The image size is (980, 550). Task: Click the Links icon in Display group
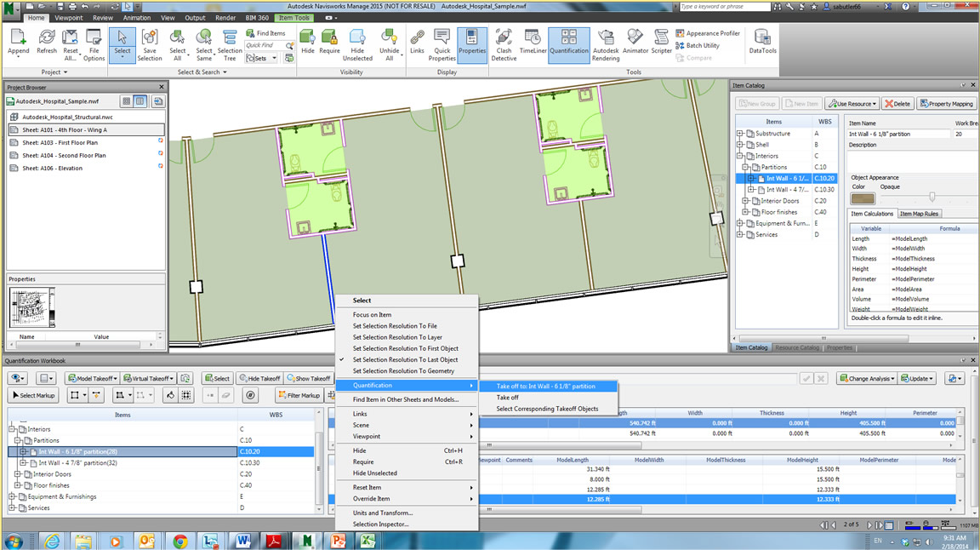point(417,43)
